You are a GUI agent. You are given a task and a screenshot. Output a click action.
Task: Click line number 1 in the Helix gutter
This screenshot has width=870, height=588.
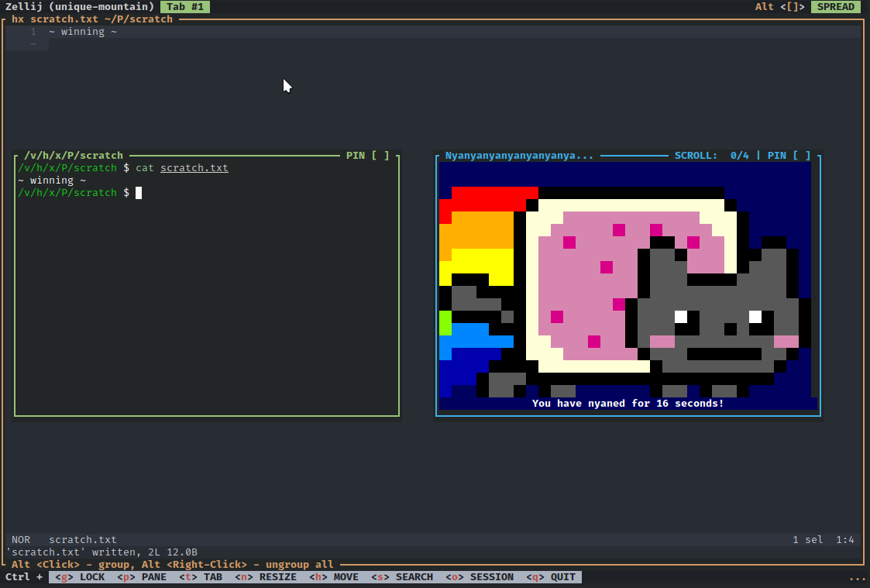click(x=33, y=32)
